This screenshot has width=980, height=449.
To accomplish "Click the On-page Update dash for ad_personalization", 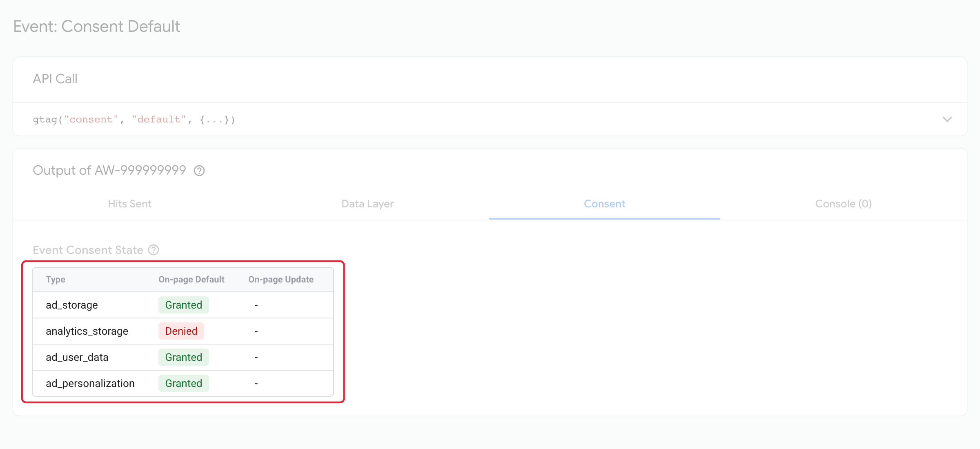I will (256, 384).
